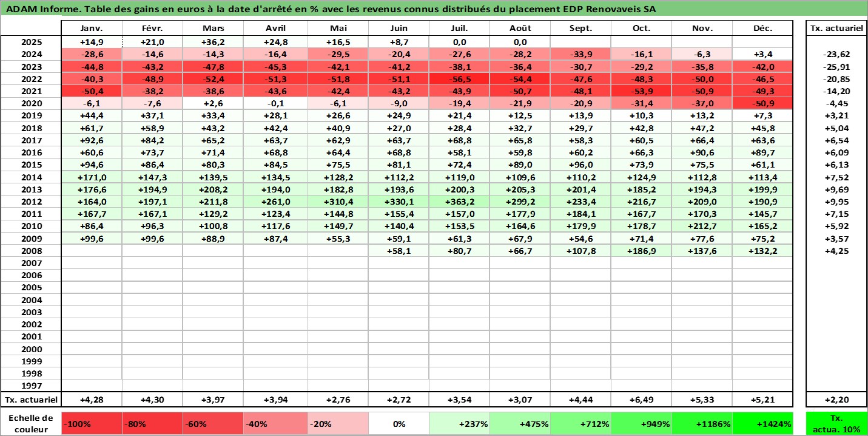The height and width of the screenshot is (436, 868).
Task: Click the +186,9 cell in 2008 Oct.
Action: click(641, 251)
